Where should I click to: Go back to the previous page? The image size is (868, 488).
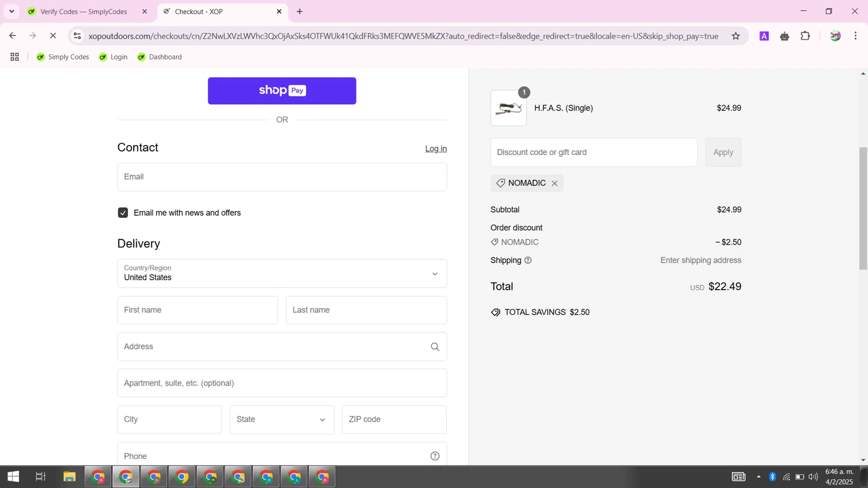click(x=13, y=36)
